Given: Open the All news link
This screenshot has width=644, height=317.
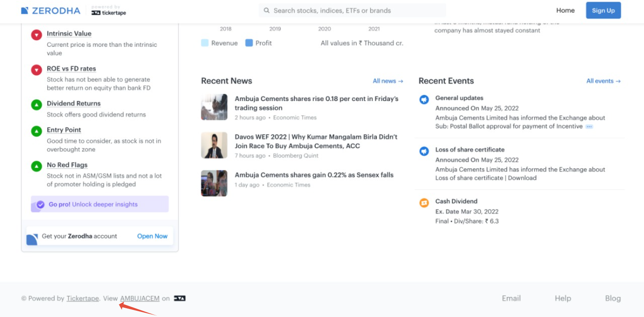Looking at the screenshot, I should [388, 81].
